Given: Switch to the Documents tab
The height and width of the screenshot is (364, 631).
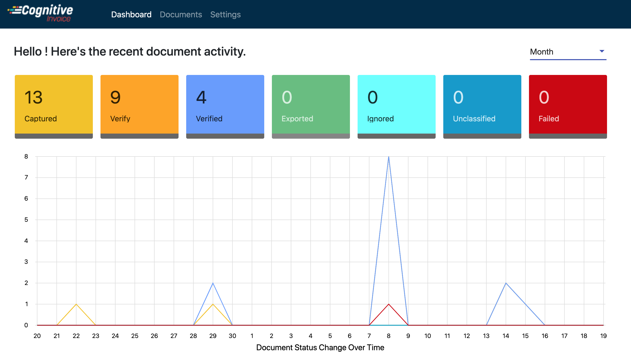Looking at the screenshot, I should click(x=181, y=15).
